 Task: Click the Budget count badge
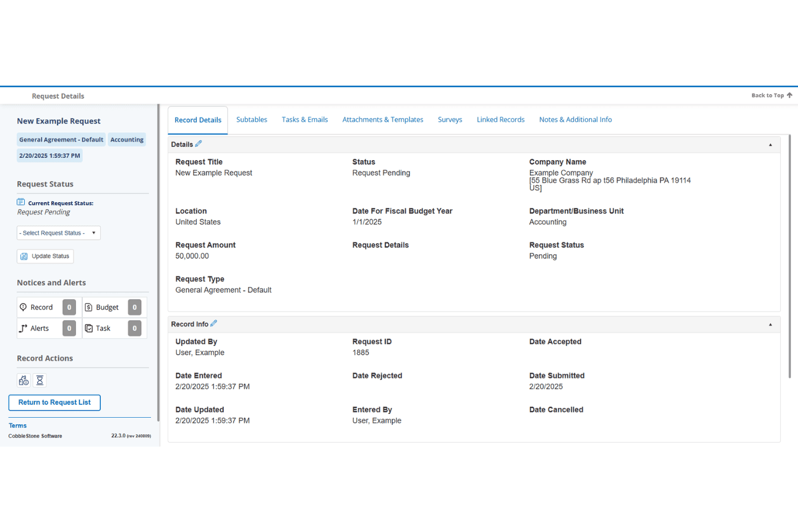tap(135, 307)
